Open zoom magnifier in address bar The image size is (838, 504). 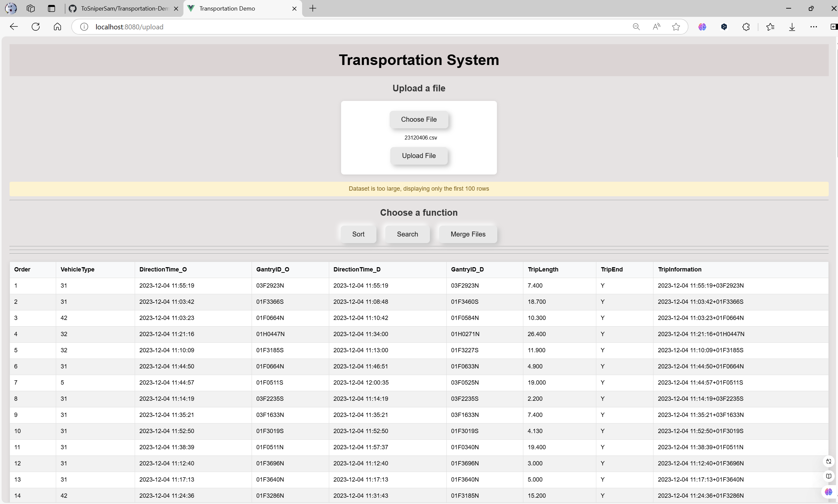point(636,27)
